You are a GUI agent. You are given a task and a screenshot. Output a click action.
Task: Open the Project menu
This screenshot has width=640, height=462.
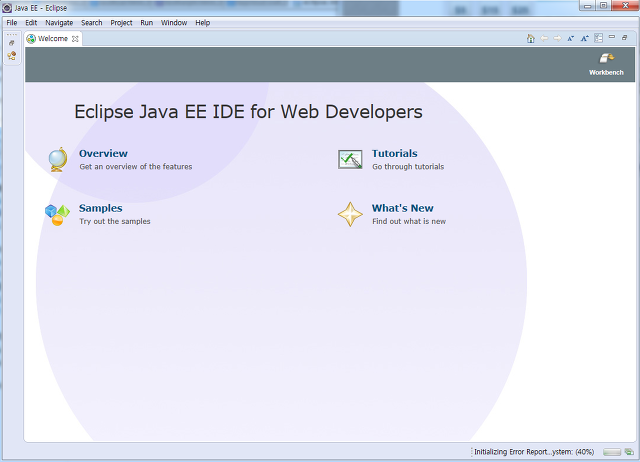click(121, 23)
